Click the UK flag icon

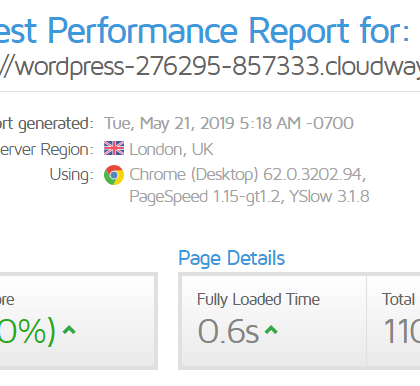click(x=114, y=148)
